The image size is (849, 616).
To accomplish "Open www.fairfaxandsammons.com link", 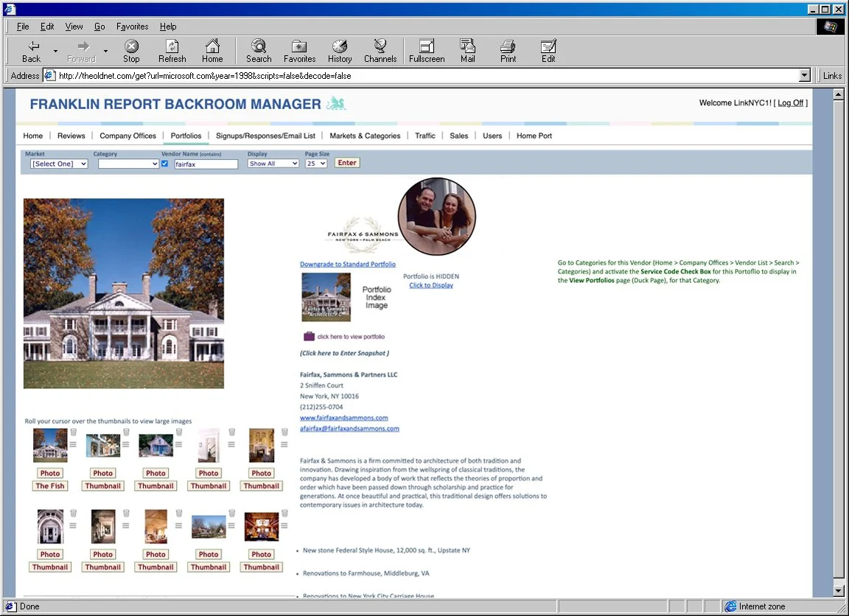I will pos(344,418).
